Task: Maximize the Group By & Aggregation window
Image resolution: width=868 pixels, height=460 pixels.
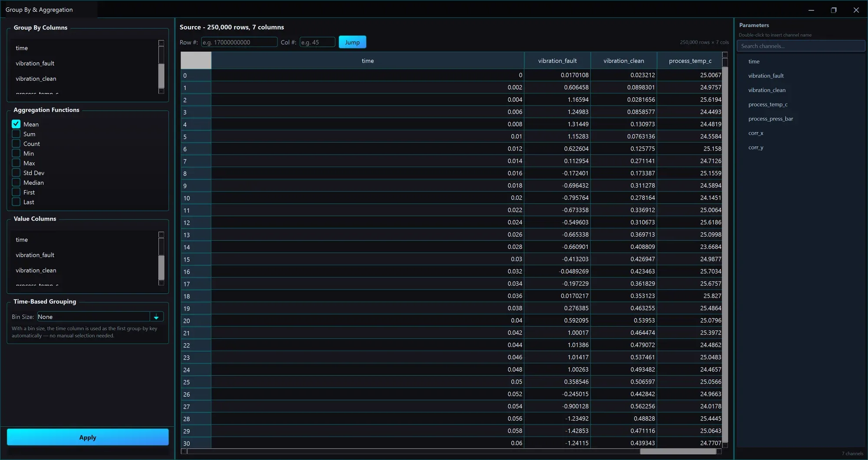Action: click(833, 10)
